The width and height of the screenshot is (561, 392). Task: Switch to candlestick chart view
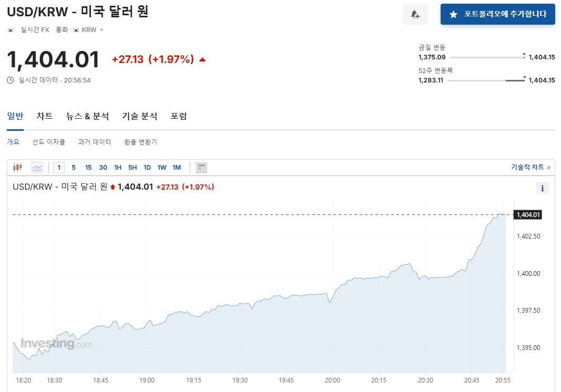coord(17,168)
